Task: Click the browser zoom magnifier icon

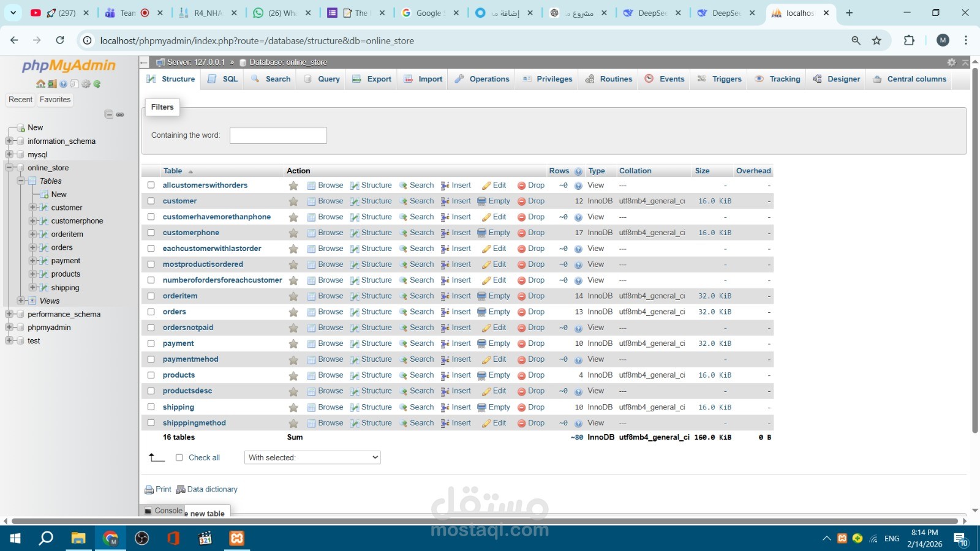Action: click(856, 40)
